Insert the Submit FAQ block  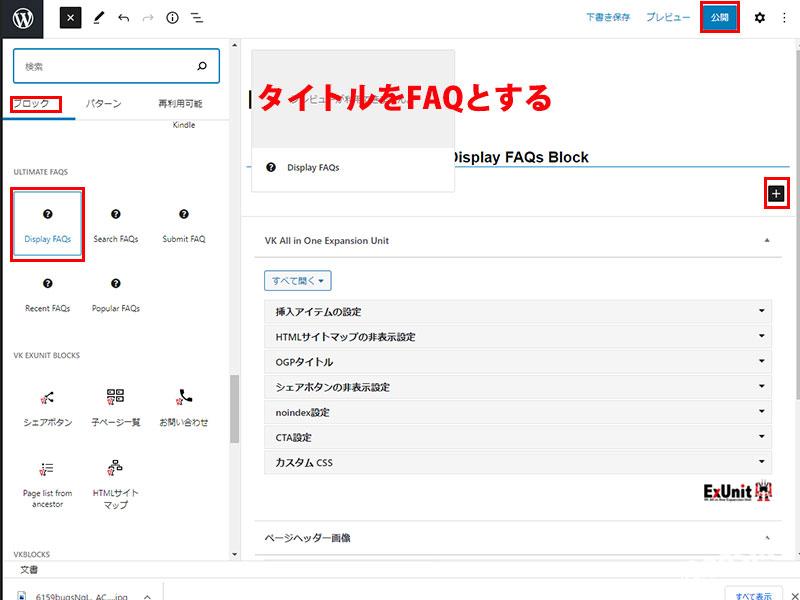(183, 225)
